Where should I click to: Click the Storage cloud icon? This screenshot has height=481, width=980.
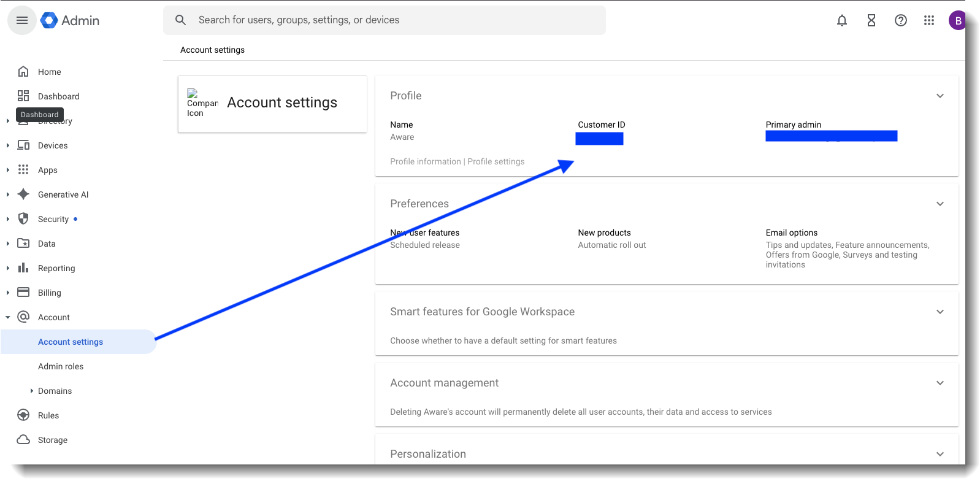23,440
